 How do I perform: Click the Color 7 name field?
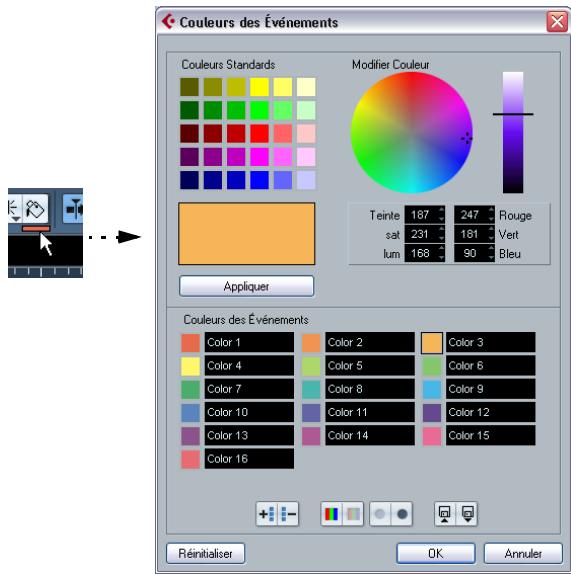point(249,389)
